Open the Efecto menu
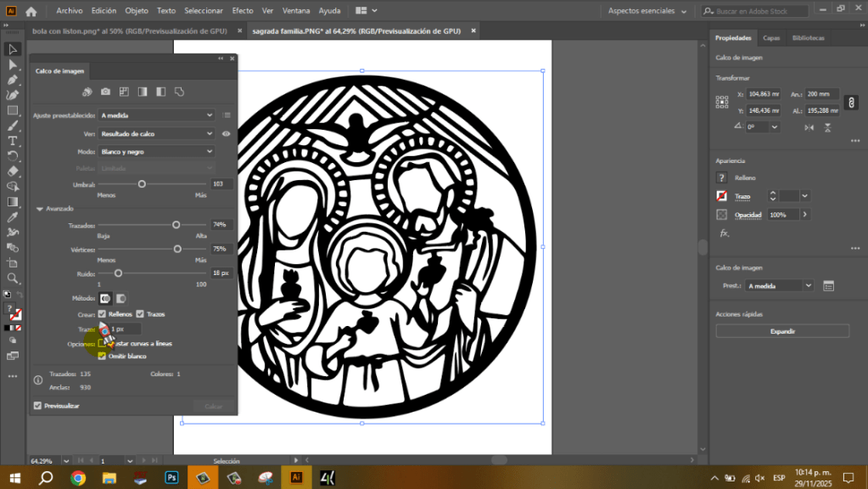Image resolution: width=868 pixels, height=489 pixels. [x=242, y=9]
